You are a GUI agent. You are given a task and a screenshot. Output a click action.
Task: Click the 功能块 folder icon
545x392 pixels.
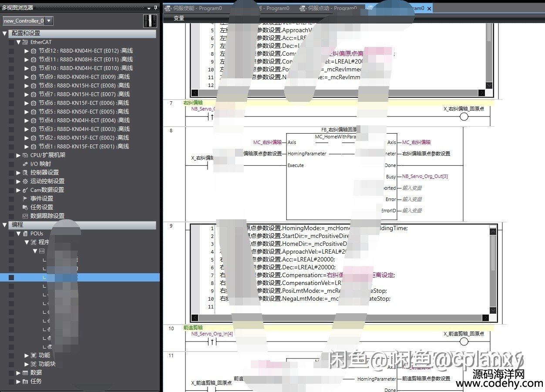click(34, 364)
